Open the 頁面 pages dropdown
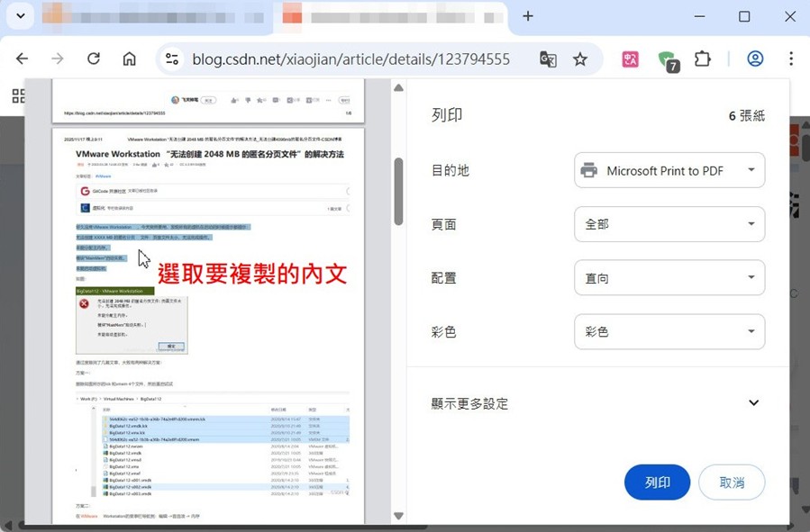 (669, 224)
